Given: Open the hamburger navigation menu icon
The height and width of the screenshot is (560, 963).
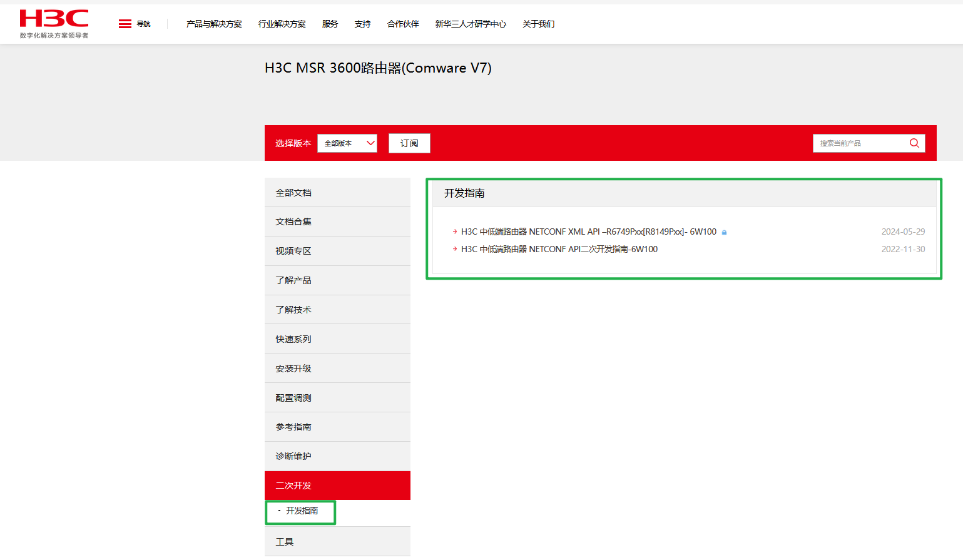Looking at the screenshot, I should coord(125,24).
